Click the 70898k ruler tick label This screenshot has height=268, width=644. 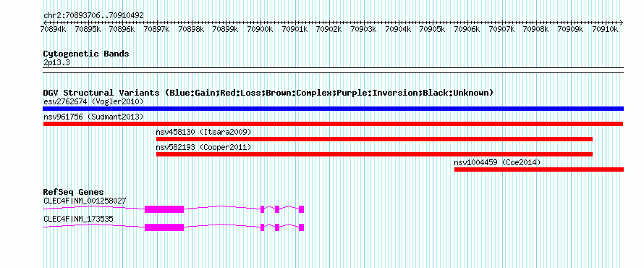pyautogui.click(x=192, y=29)
